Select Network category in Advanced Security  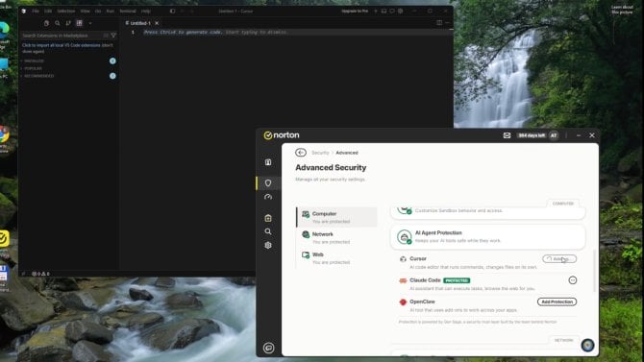(336, 237)
